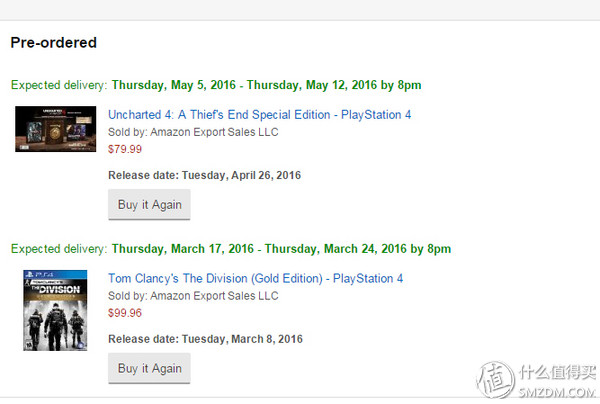This screenshot has width=600, height=404.
Task: Click Release date Tuesday, March 8, 2016
Action: click(204, 338)
